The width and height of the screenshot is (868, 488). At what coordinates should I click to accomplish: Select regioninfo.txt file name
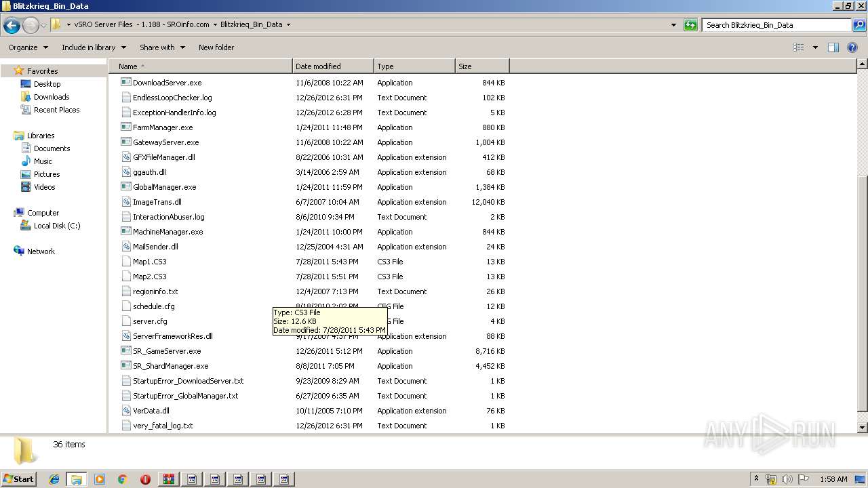tap(155, 291)
